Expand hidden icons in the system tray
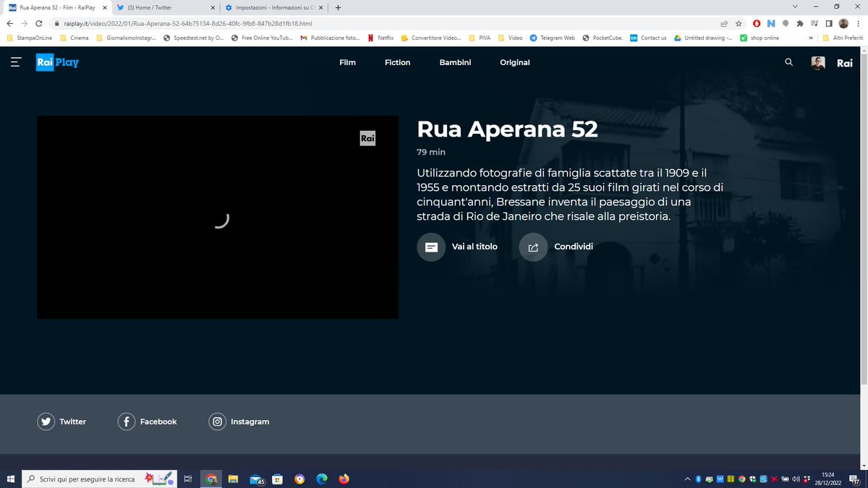868x488 pixels. (686, 479)
